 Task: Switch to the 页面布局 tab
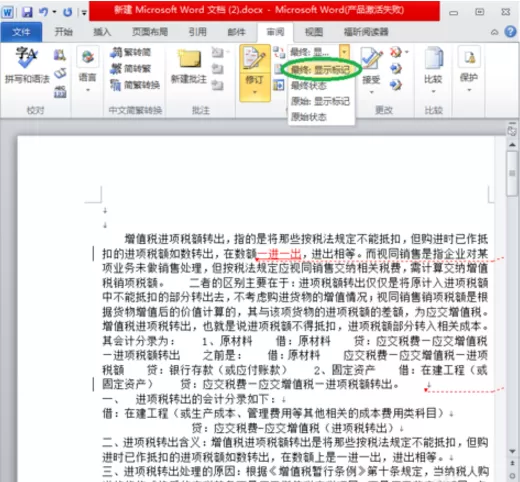click(x=150, y=32)
